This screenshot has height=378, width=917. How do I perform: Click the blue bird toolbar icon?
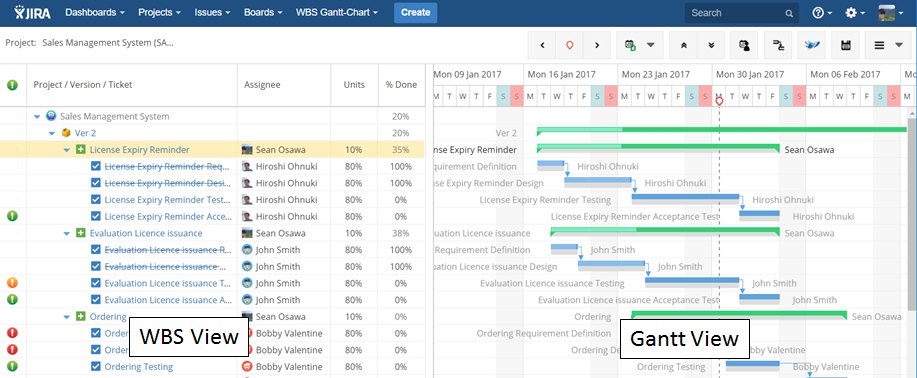pyautogui.click(x=812, y=45)
